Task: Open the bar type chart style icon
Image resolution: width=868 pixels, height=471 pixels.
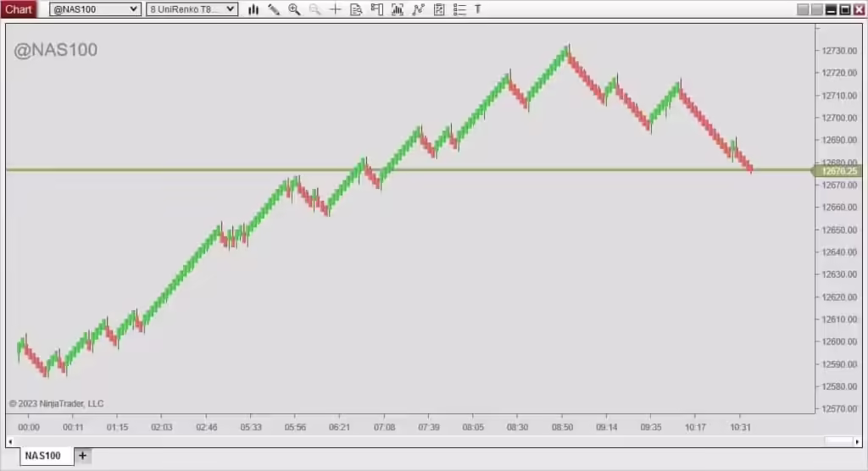Action: tap(253, 9)
